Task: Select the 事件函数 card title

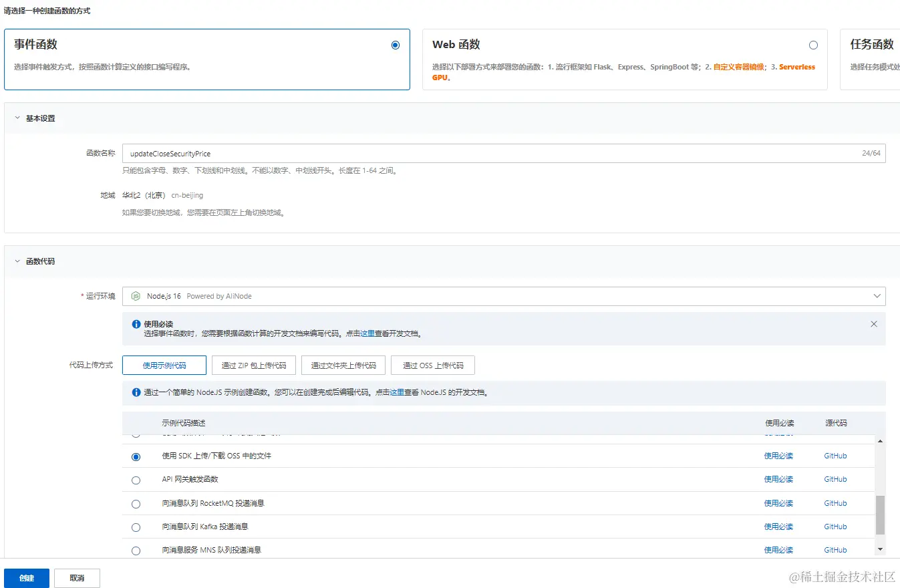Action: [35, 45]
